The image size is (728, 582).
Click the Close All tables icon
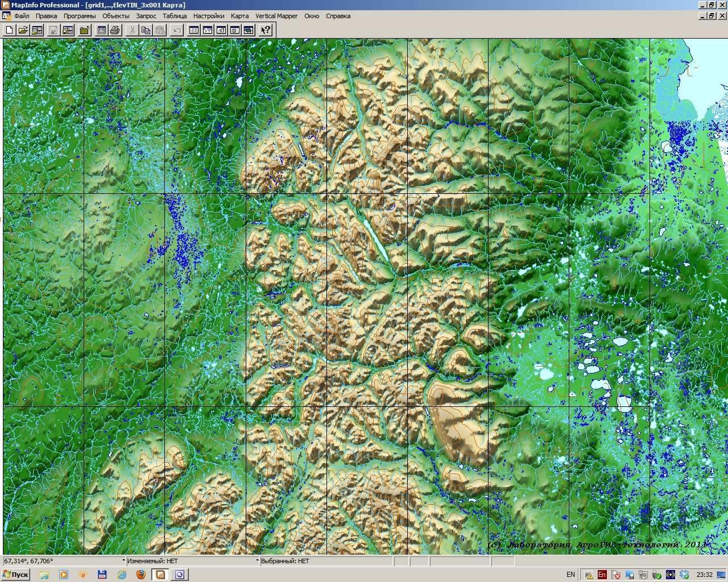[84, 30]
